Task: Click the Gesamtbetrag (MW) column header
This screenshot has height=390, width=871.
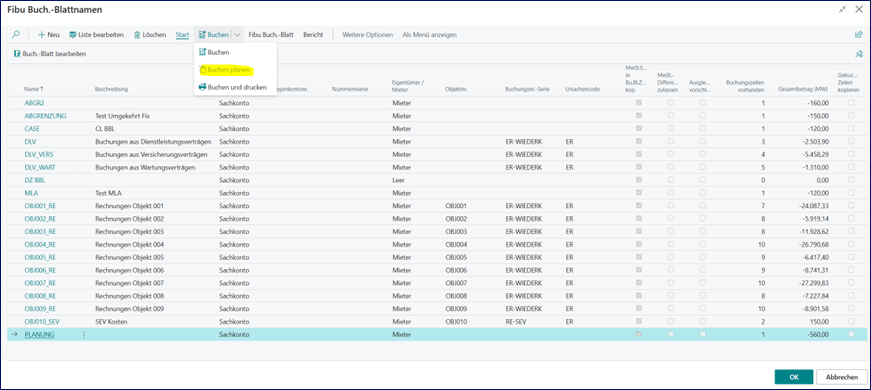Action: [x=804, y=89]
